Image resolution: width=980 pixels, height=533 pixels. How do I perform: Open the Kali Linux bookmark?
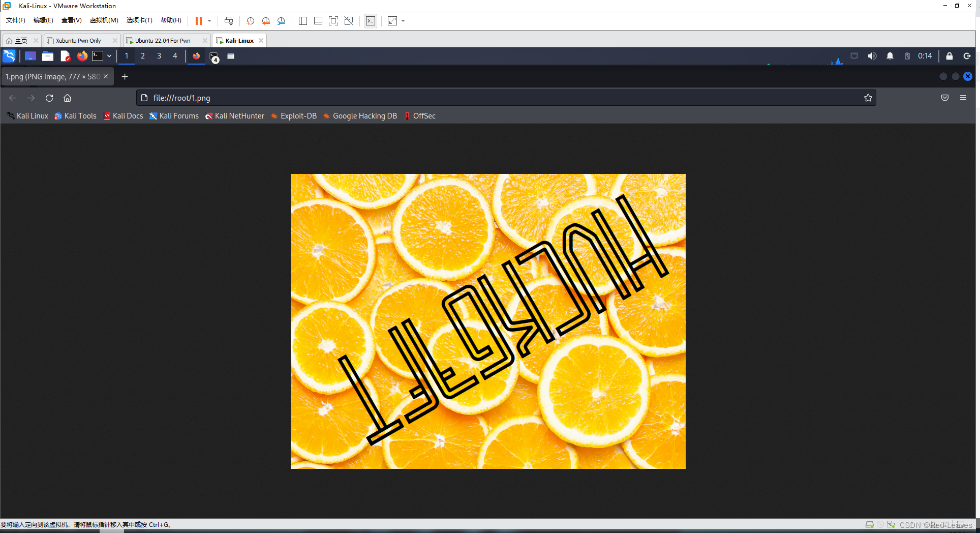click(27, 116)
